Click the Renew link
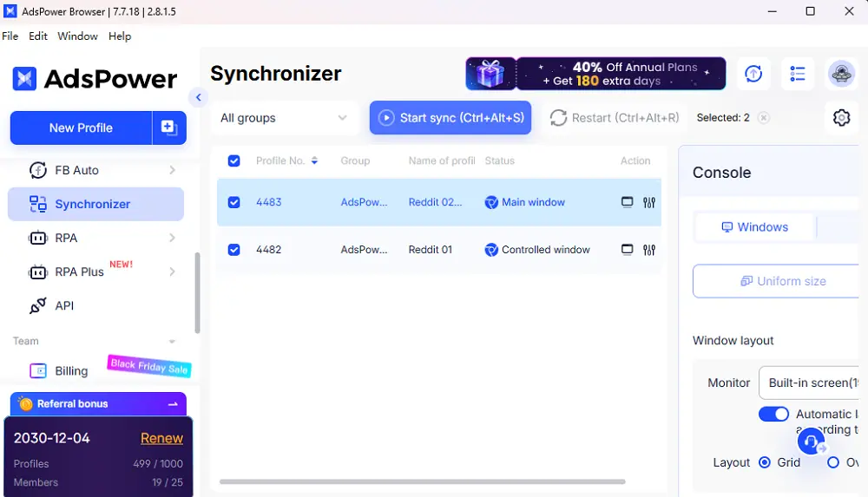The height and width of the screenshot is (497, 868). click(161, 438)
